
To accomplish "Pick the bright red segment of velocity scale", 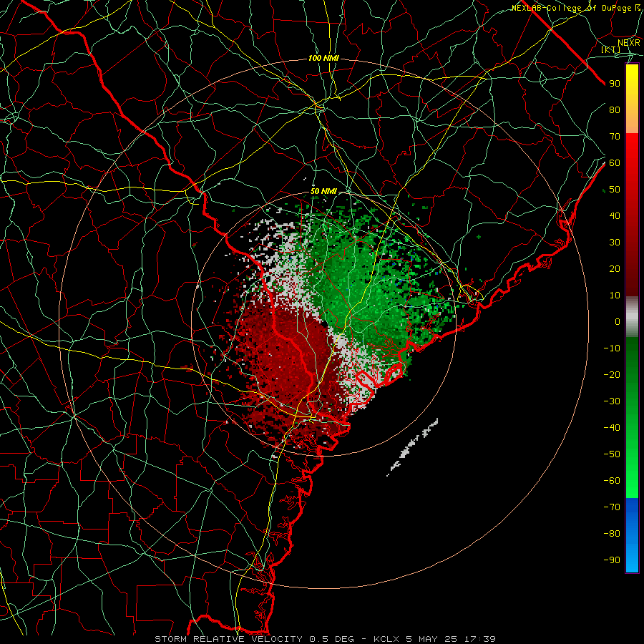I will point(632,215).
